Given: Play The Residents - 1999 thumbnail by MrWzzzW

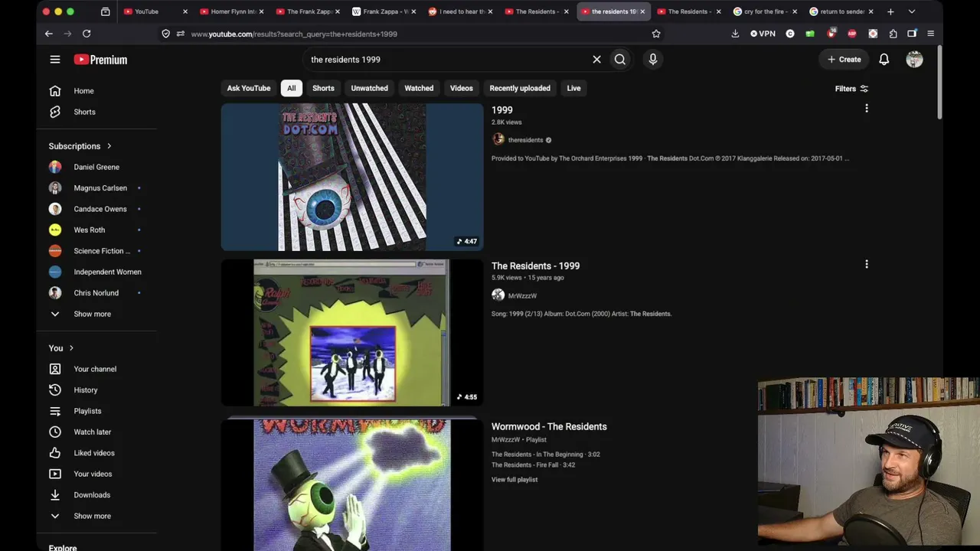Looking at the screenshot, I should click(x=352, y=333).
